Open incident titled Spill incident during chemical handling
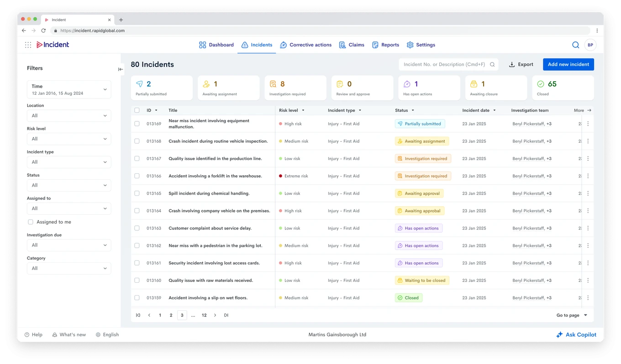 pos(209,193)
